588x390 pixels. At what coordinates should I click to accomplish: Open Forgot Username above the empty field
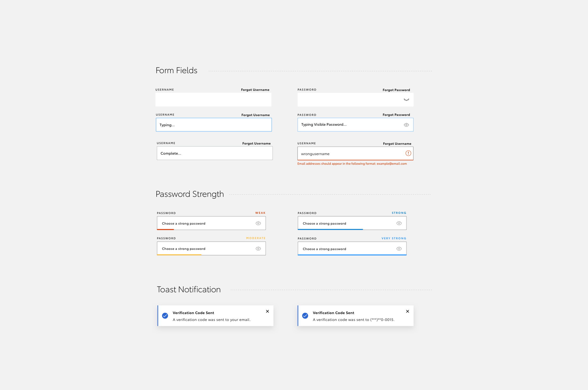click(x=255, y=90)
